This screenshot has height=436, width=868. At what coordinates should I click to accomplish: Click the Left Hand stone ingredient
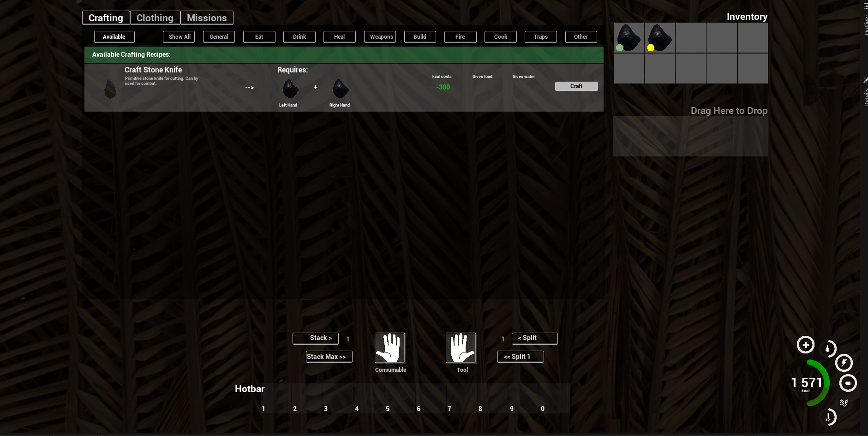point(290,89)
